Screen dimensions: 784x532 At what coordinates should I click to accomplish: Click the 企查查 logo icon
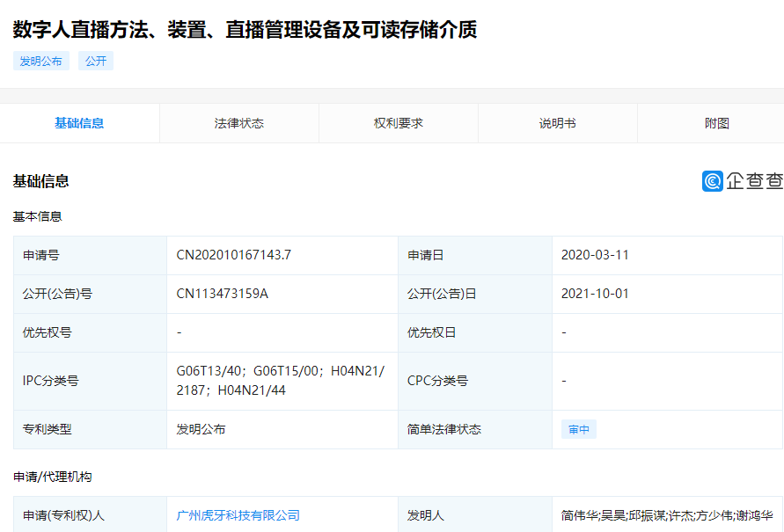712,181
